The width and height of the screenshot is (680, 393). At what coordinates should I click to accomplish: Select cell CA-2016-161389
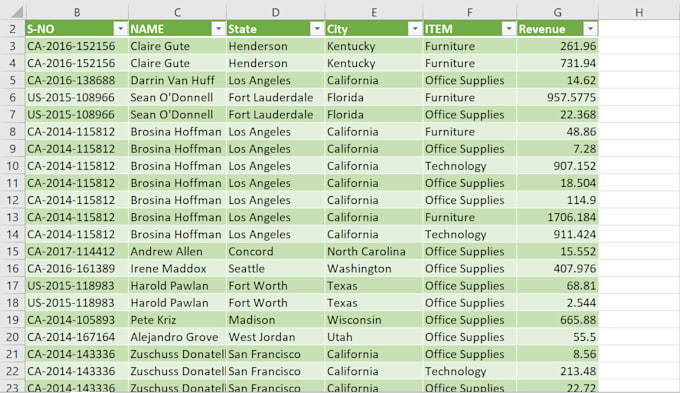coord(77,269)
